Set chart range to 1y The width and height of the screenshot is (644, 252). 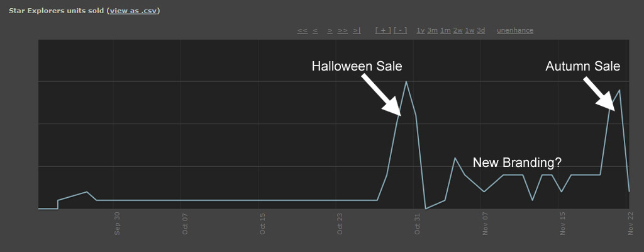(421, 30)
